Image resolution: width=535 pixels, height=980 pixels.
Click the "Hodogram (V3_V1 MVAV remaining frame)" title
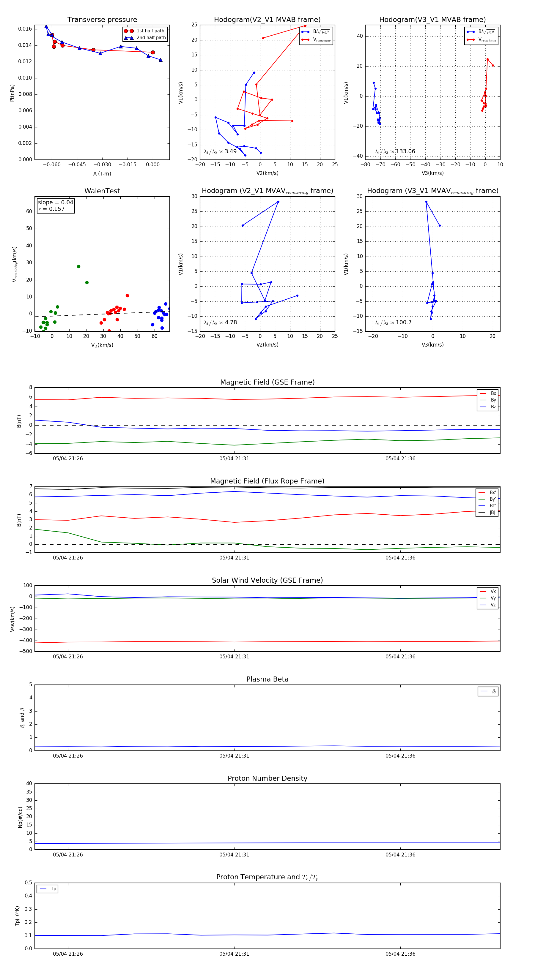coord(432,191)
